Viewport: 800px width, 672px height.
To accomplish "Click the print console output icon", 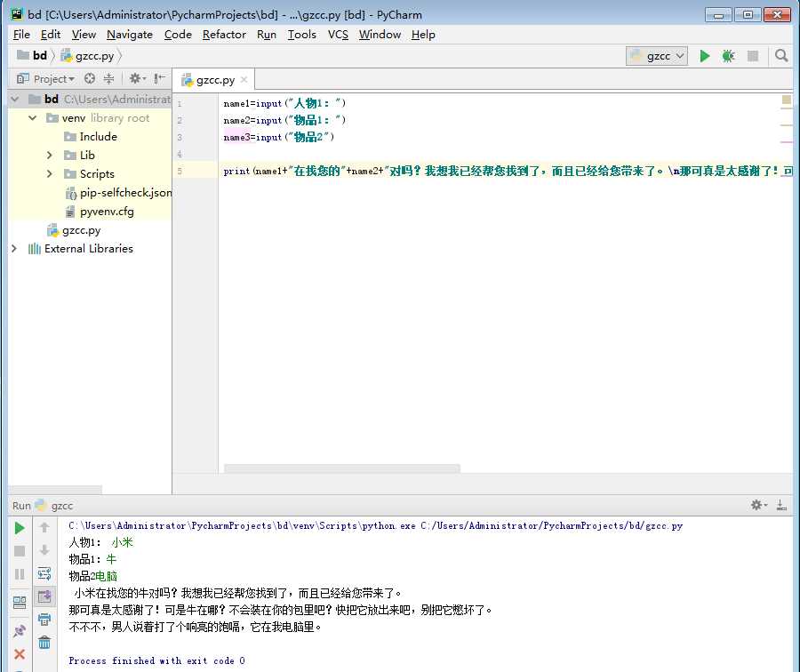I will pos(44,620).
